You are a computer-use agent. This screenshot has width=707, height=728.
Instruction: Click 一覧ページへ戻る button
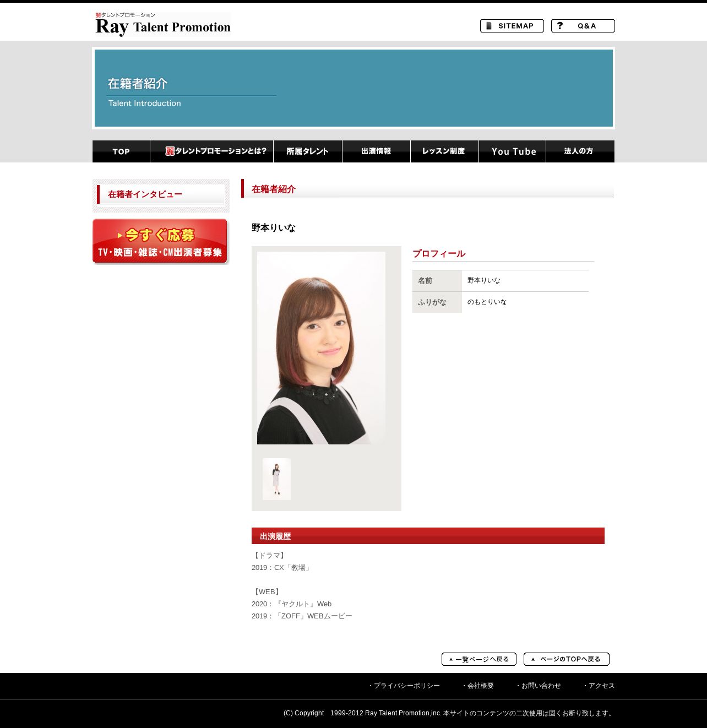(479, 659)
